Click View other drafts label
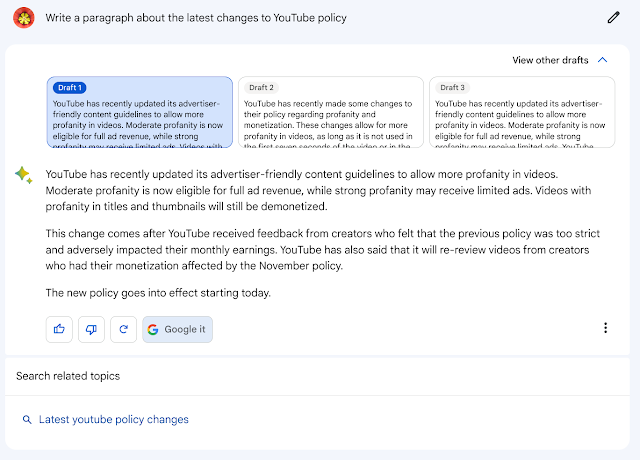 pos(550,60)
